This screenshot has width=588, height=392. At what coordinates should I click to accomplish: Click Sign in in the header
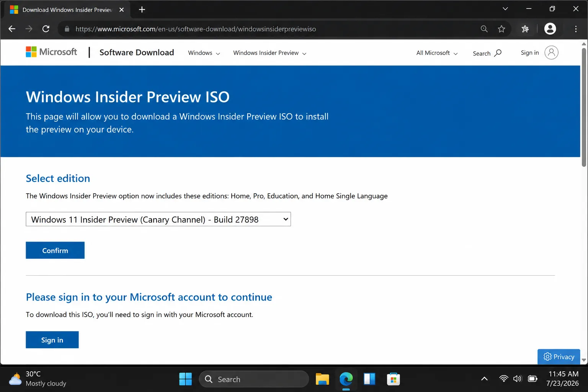pyautogui.click(x=530, y=53)
